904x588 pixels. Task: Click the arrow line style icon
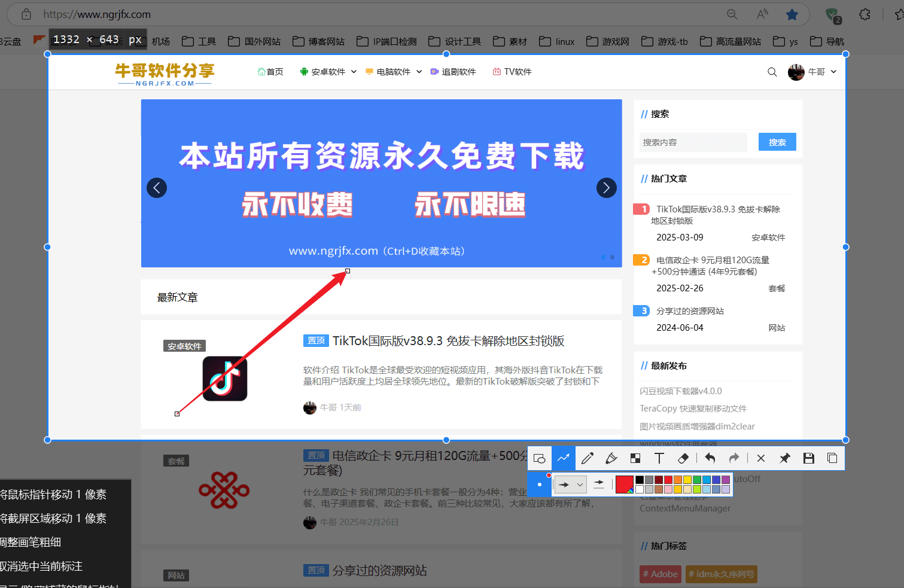(x=599, y=485)
